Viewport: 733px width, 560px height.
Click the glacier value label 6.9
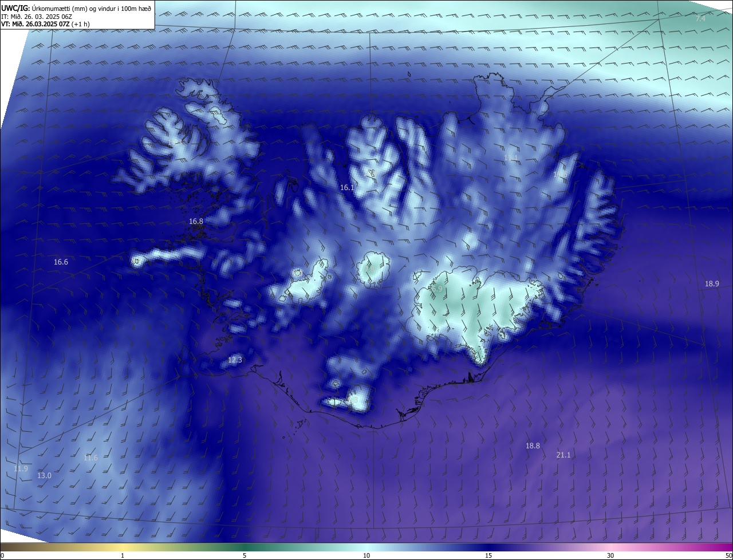tap(437, 289)
